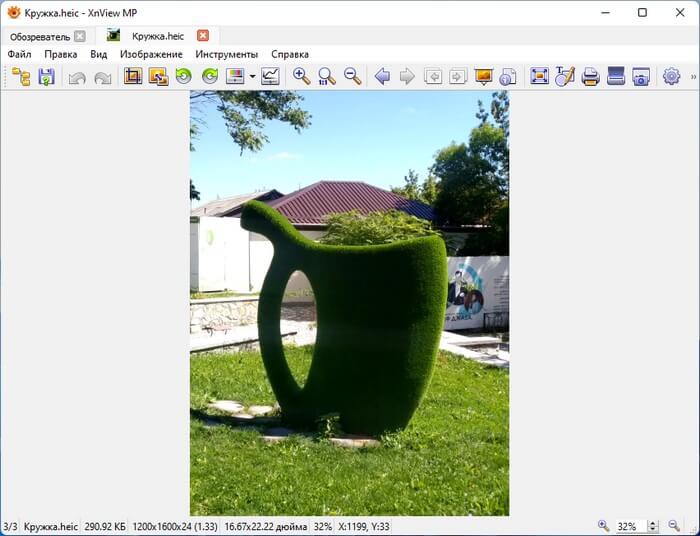Select the Crop tool icon
Image resolution: width=700 pixels, height=536 pixels.
pyautogui.click(x=133, y=77)
